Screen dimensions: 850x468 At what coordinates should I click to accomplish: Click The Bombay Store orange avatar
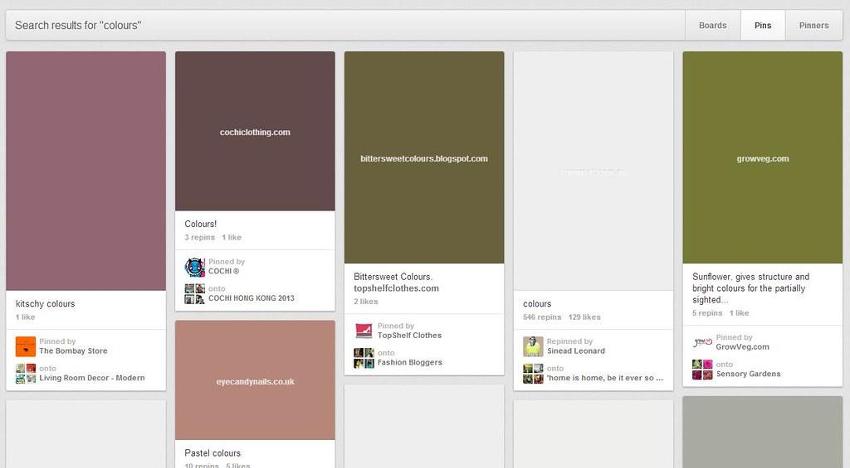point(25,346)
